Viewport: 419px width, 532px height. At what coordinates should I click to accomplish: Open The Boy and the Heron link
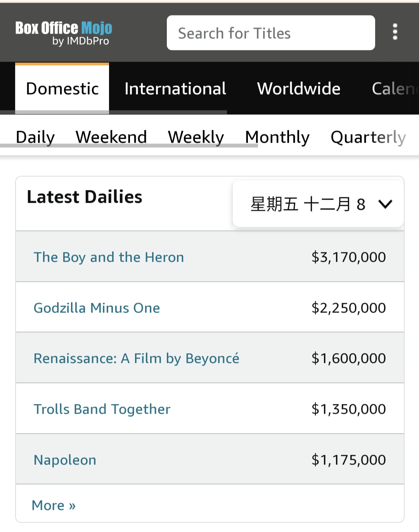(x=109, y=257)
